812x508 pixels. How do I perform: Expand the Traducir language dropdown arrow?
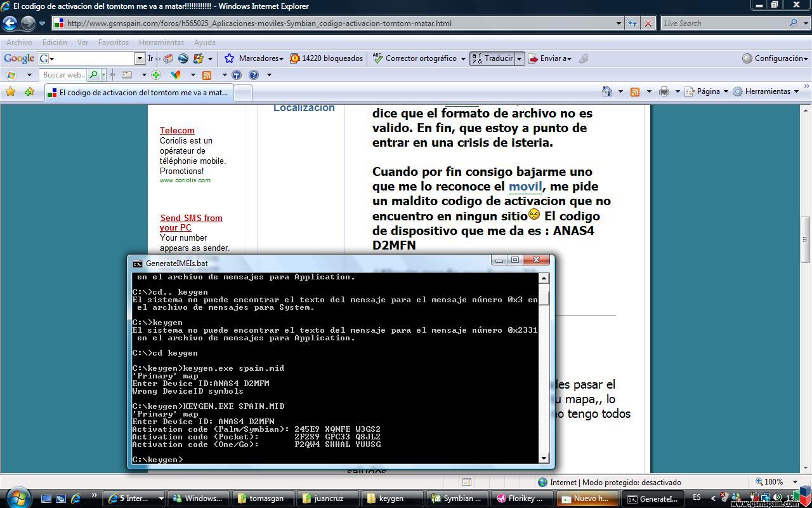pos(519,58)
